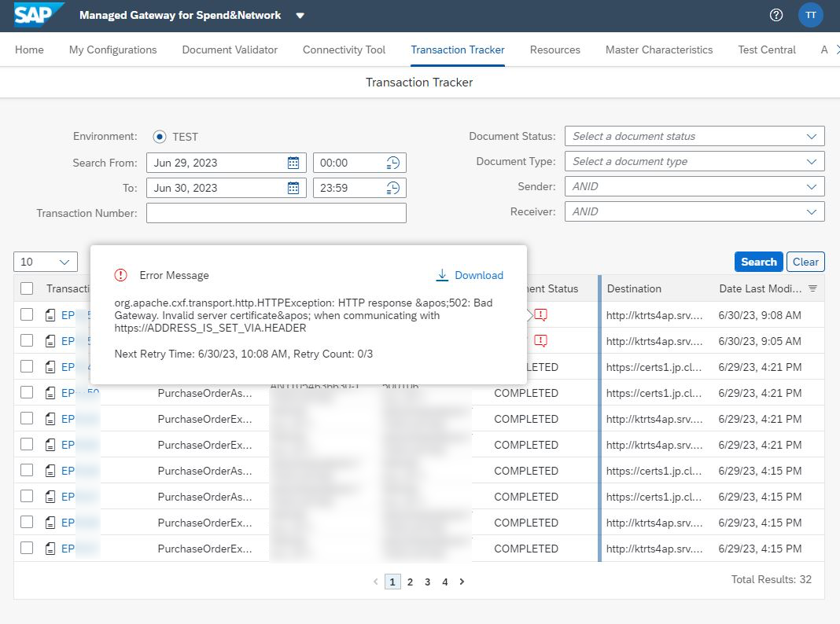Image resolution: width=840 pixels, height=624 pixels.
Task: Click the Date Last Modified column filter icon
Action: (812, 288)
